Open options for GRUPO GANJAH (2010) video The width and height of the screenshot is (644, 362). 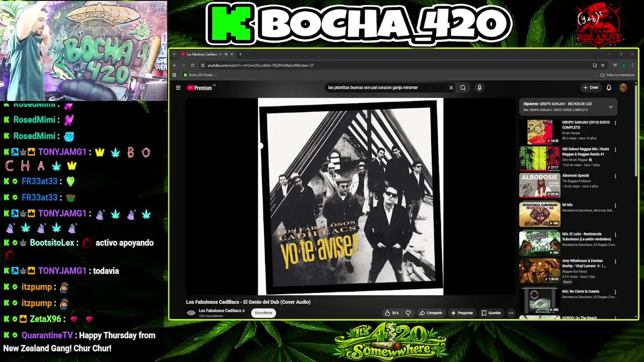click(615, 123)
